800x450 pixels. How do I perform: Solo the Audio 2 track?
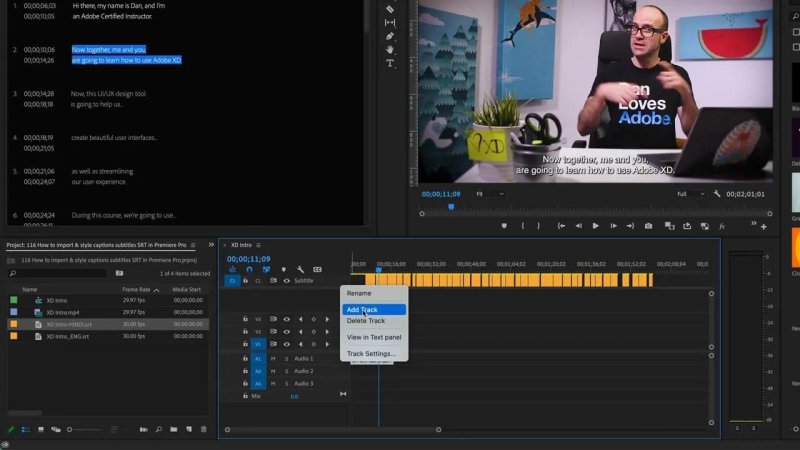pos(287,371)
